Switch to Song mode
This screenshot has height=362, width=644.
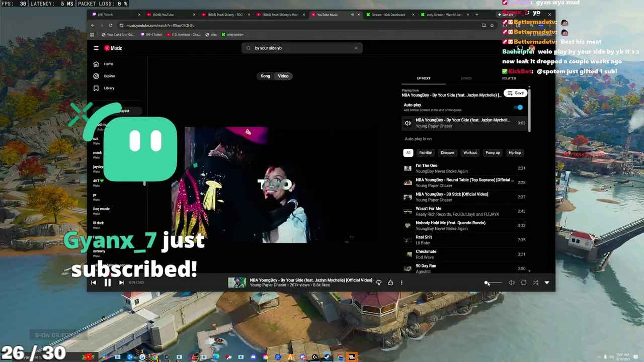[265, 76]
